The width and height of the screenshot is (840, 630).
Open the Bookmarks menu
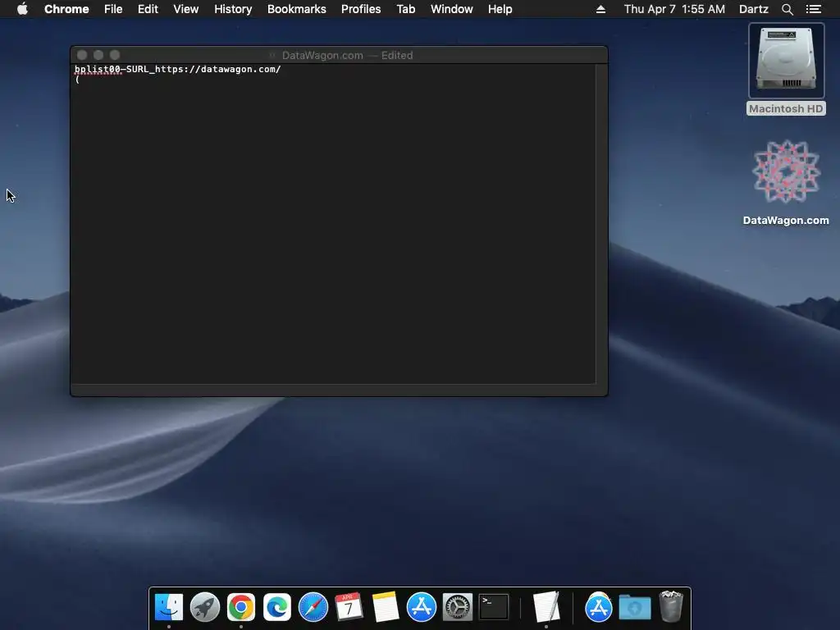coord(297,9)
